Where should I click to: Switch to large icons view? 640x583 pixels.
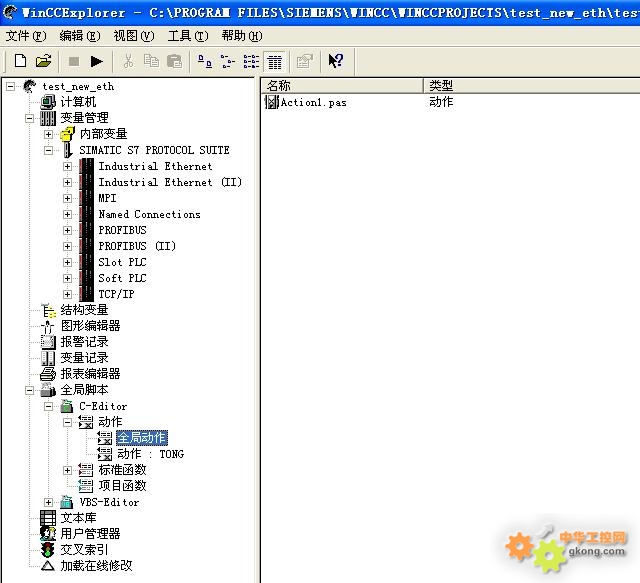(x=205, y=61)
